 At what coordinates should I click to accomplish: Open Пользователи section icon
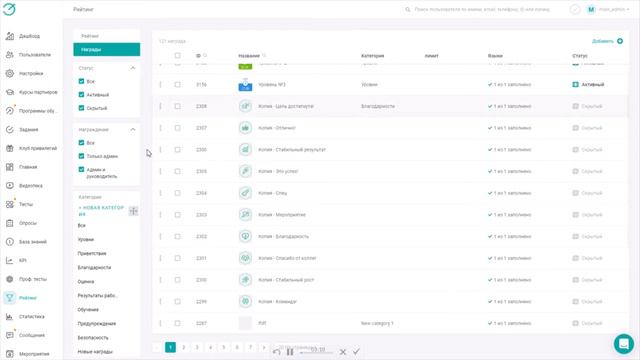[x=10, y=55]
